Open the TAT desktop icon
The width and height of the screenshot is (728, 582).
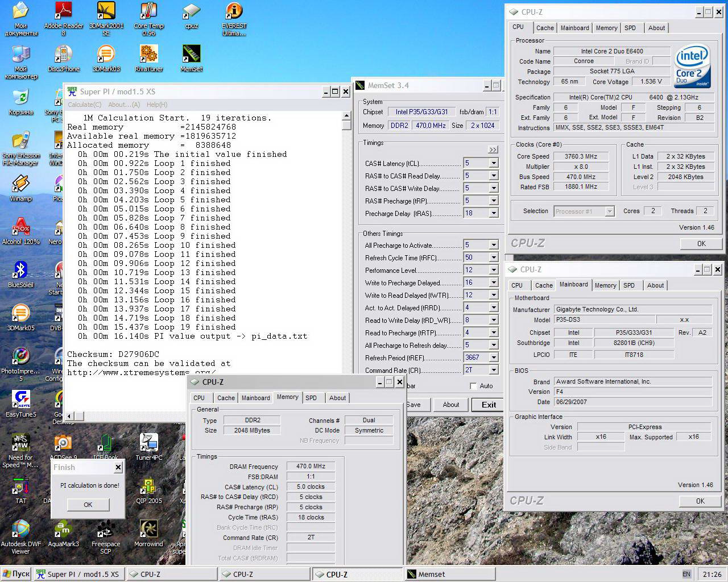tap(20, 490)
